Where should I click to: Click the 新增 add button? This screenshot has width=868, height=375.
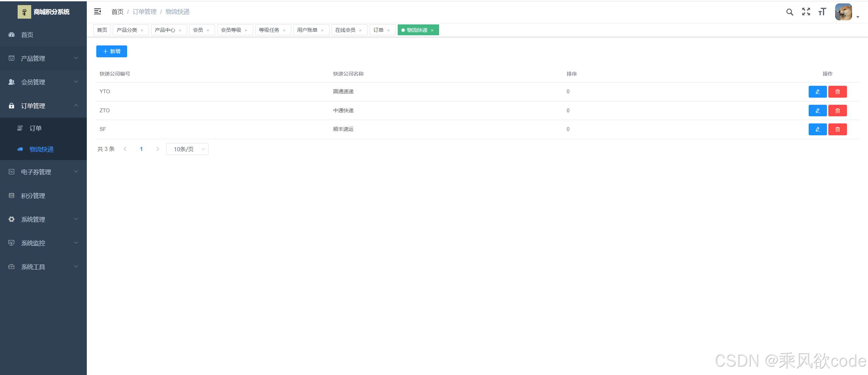tap(112, 51)
